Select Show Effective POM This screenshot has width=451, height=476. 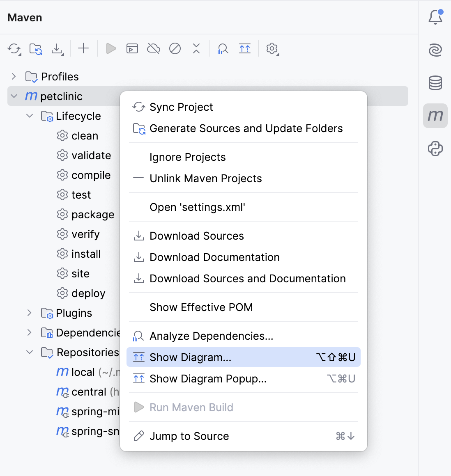click(x=201, y=307)
